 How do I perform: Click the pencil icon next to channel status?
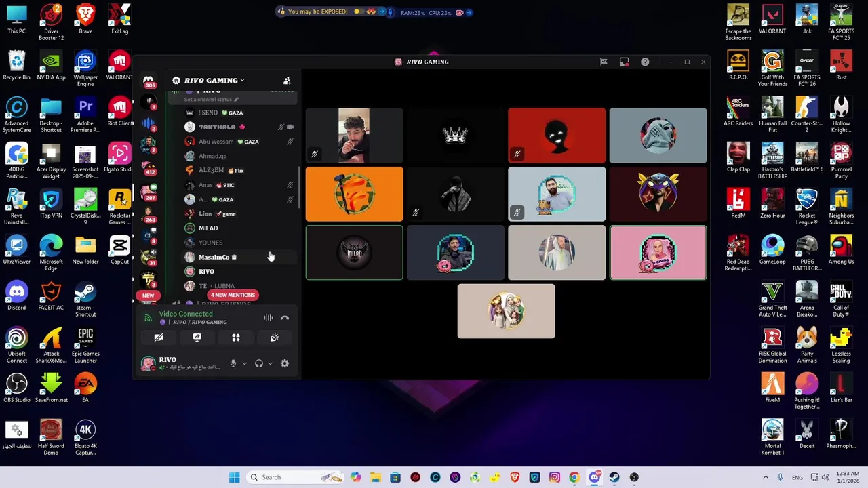point(237,100)
